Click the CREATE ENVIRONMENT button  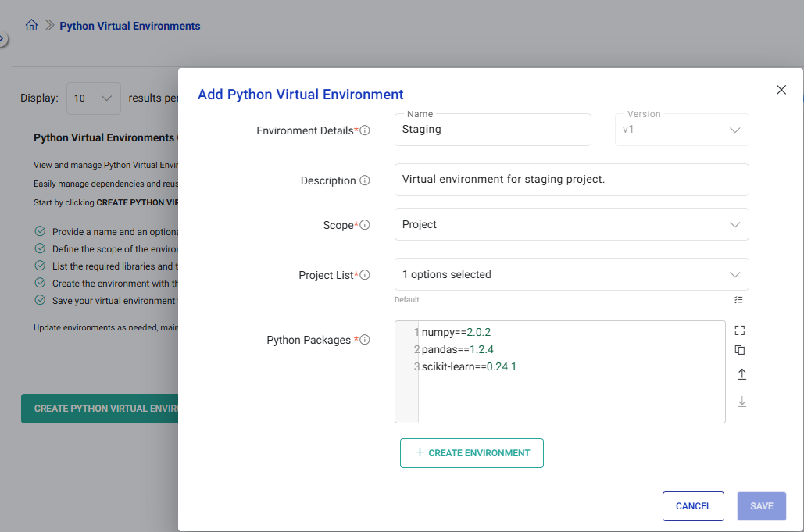[x=471, y=453]
